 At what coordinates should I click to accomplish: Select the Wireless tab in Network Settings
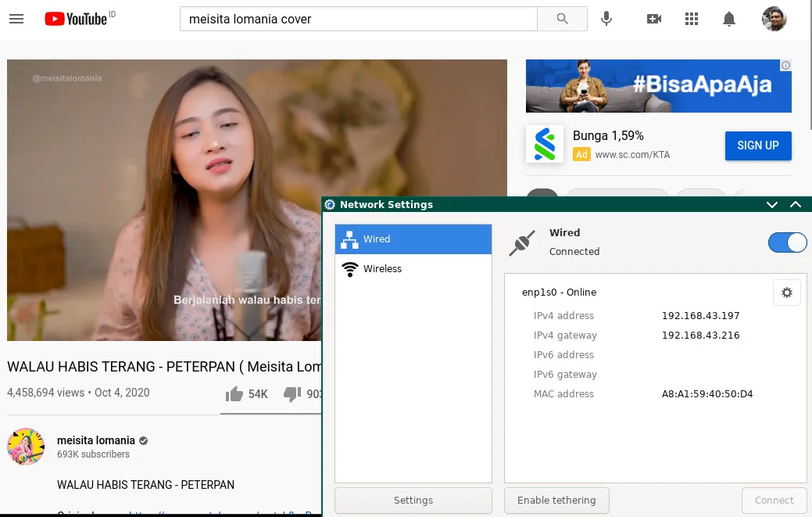[x=413, y=269]
